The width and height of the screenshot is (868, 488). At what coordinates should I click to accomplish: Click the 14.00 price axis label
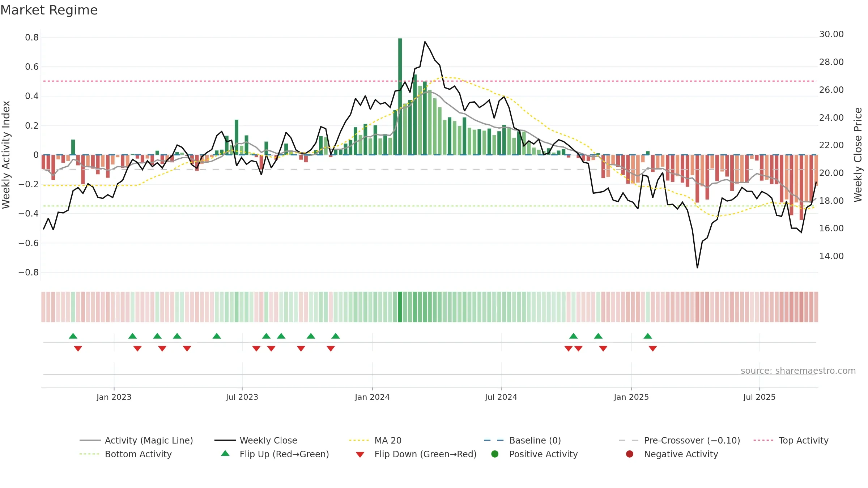tap(831, 256)
